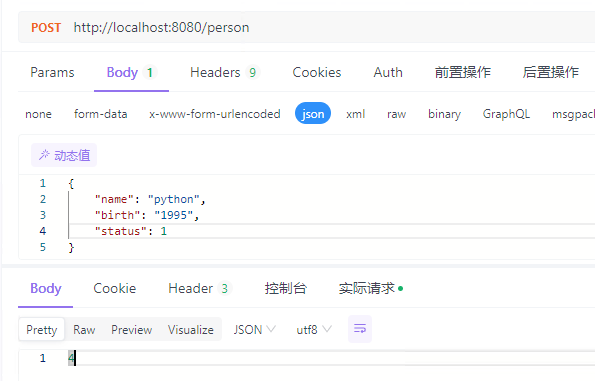Open the 控制台 response tab
The height and width of the screenshot is (381, 595).
click(x=285, y=288)
